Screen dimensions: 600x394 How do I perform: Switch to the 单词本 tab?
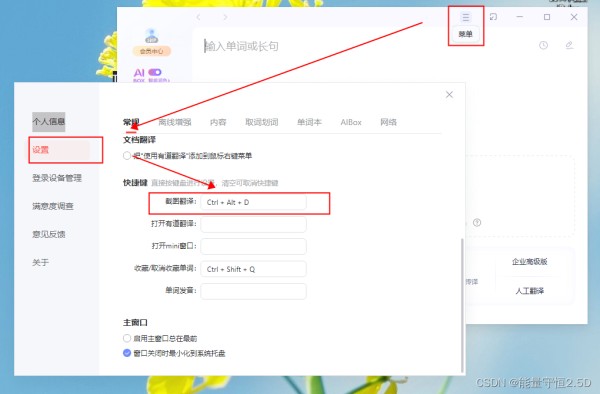(309, 122)
